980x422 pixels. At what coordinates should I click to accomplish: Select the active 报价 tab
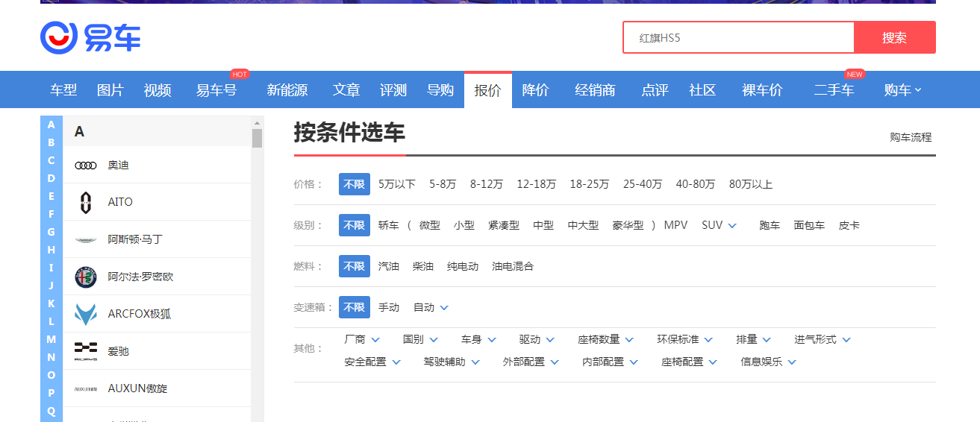488,90
